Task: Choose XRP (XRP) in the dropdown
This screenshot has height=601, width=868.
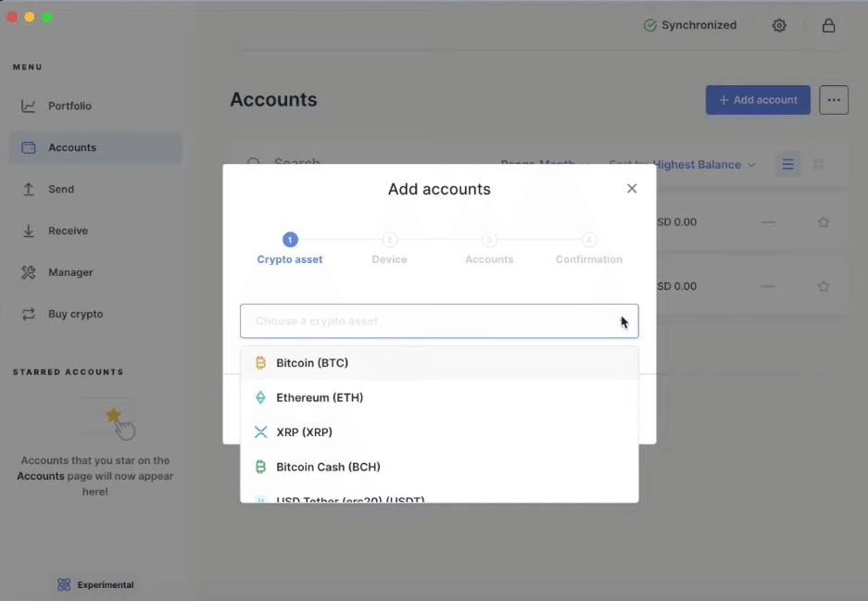Action: [x=439, y=432]
